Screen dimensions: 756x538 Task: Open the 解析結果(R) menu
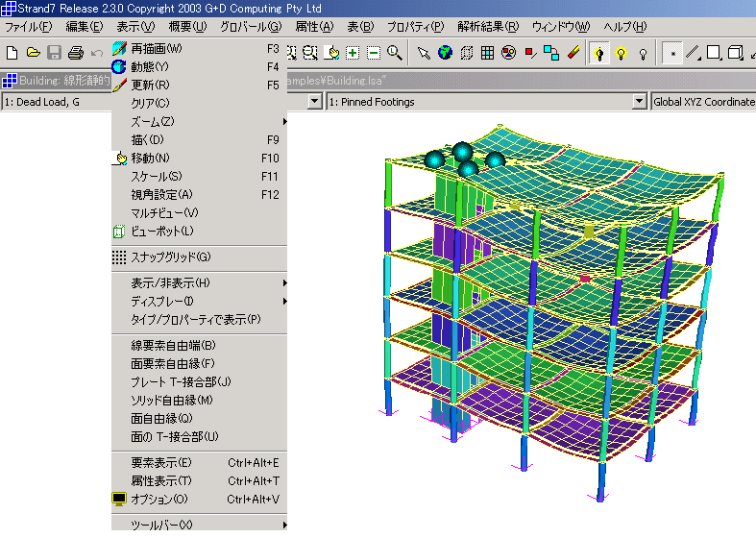point(488,27)
